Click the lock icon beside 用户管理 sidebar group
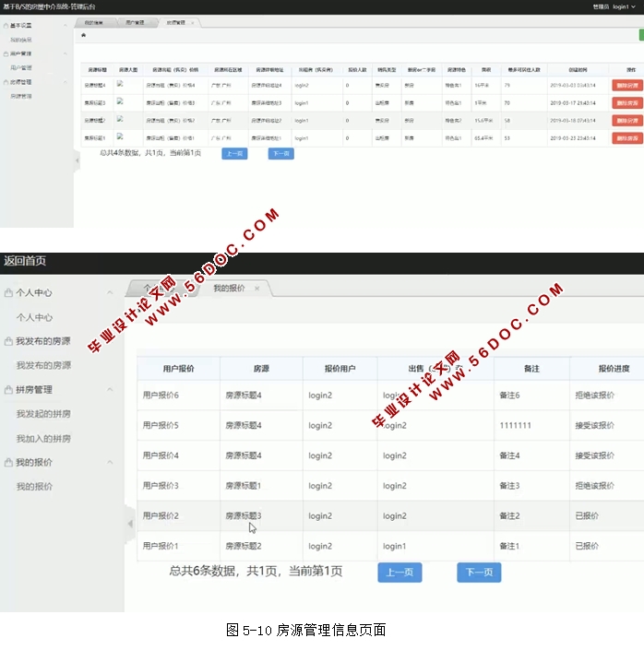Viewport: 644px width, 650px height. coord(6,53)
